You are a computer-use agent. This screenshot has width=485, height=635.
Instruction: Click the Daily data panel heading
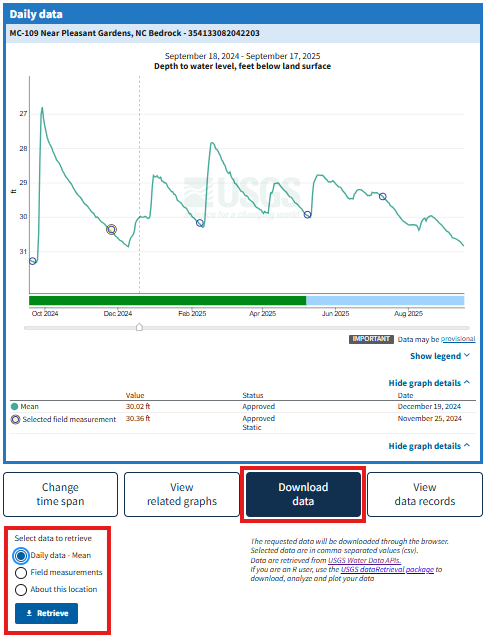coord(36,14)
